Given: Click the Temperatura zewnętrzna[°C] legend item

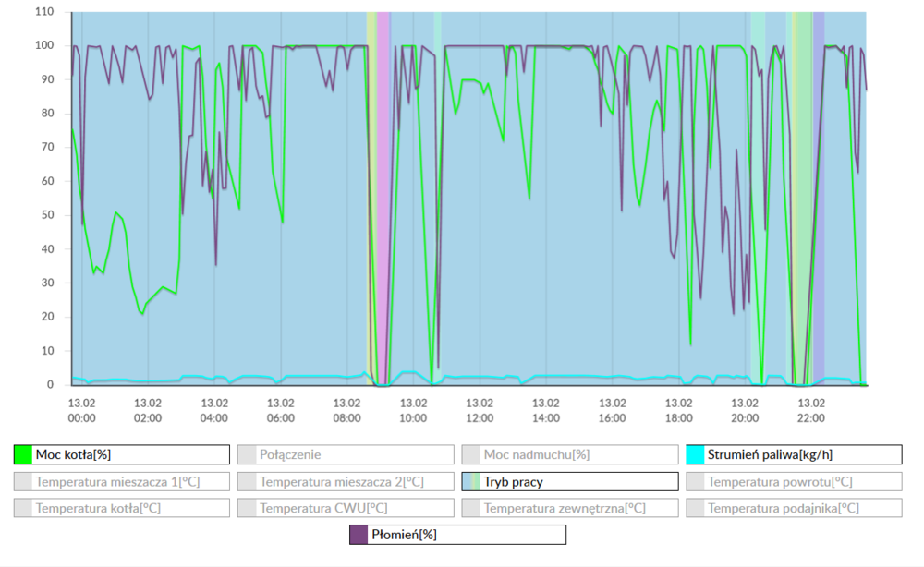Looking at the screenshot, I should [x=569, y=508].
